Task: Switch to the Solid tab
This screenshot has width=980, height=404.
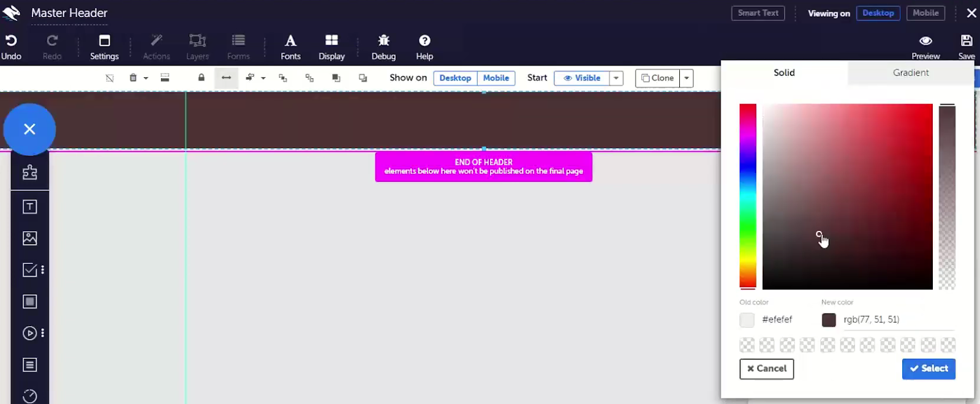Action: pyautogui.click(x=784, y=72)
